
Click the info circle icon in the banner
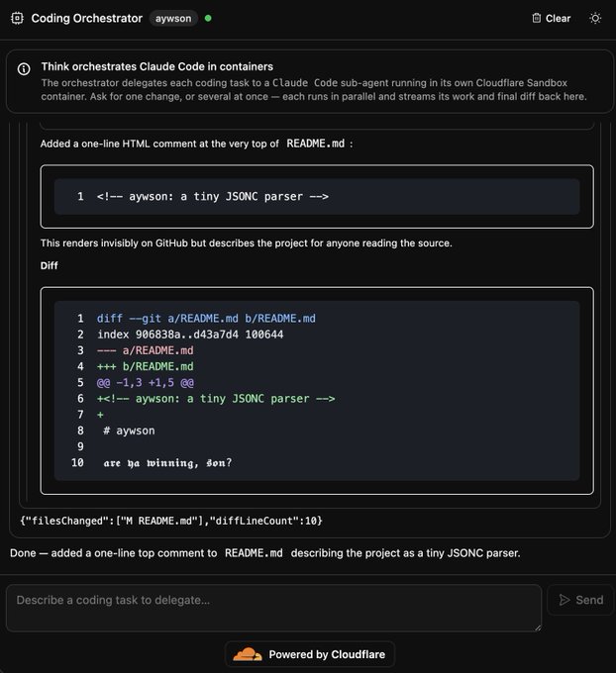pos(24,68)
